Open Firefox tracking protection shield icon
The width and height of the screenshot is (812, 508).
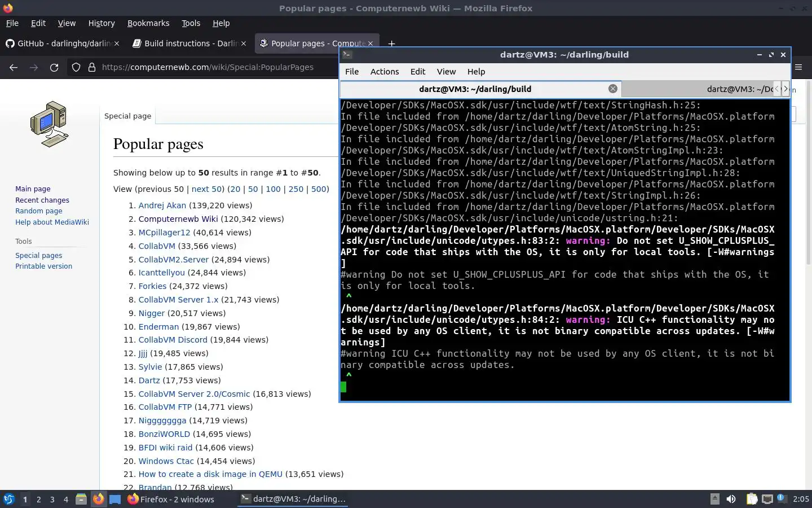[x=76, y=67]
